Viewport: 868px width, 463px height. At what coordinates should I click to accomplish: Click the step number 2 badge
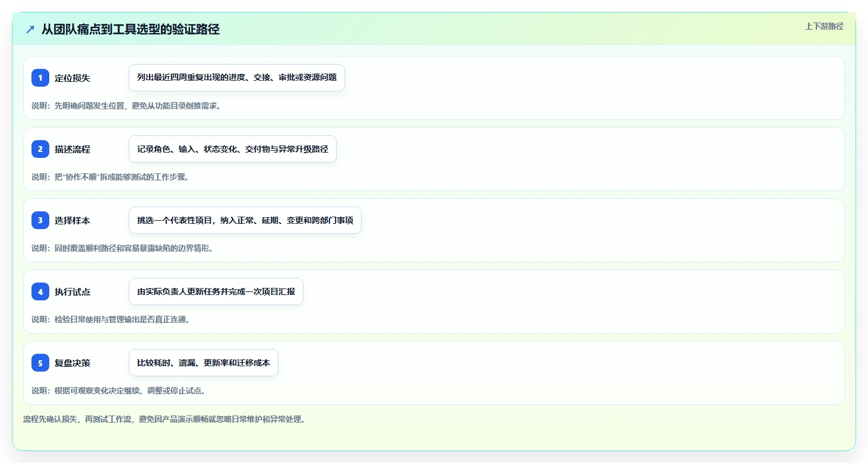(40, 149)
